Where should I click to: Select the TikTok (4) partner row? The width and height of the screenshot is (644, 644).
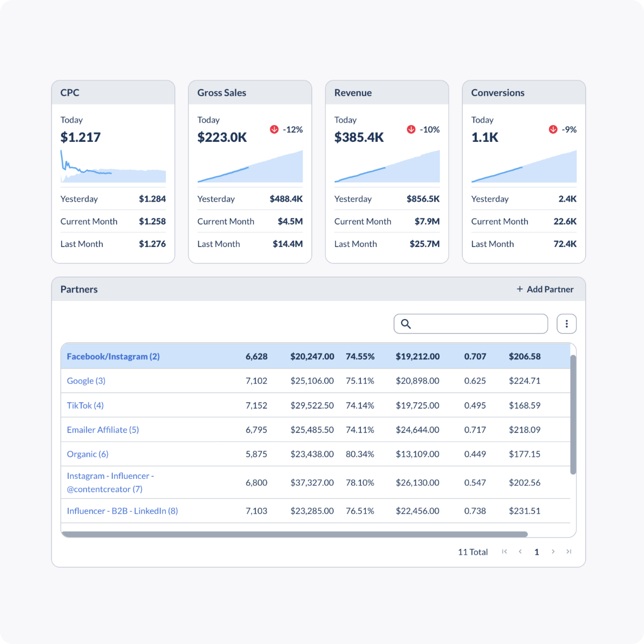coord(85,405)
